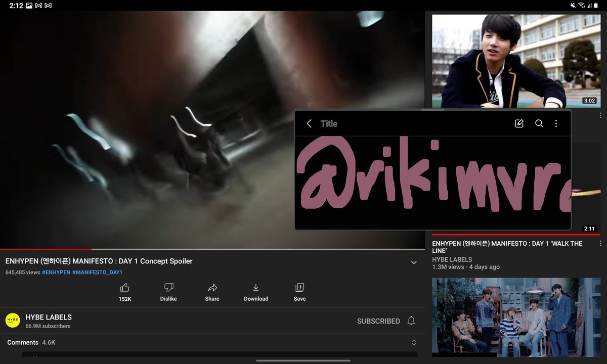This screenshot has width=607, height=364.
Task: Tap the battery status icon
Action: tap(597, 5)
